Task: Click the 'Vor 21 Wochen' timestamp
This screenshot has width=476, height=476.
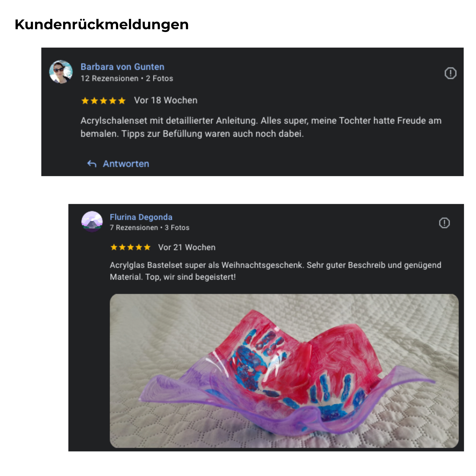Action: pyautogui.click(x=187, y=247)
